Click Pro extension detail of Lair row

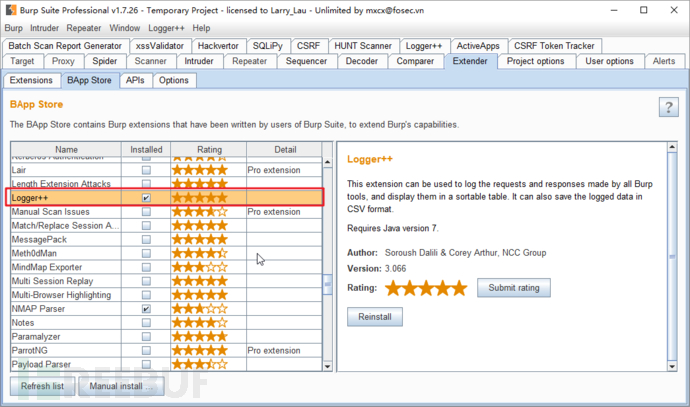coord(274,170)
